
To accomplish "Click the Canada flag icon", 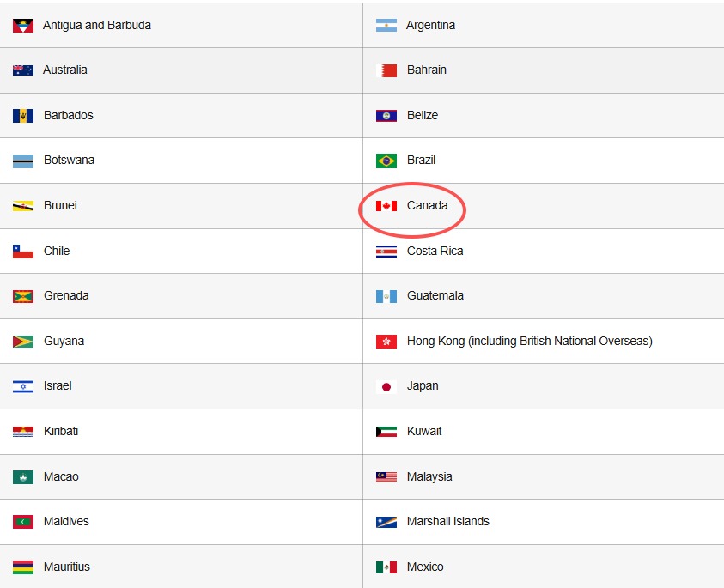I will 386,206.
